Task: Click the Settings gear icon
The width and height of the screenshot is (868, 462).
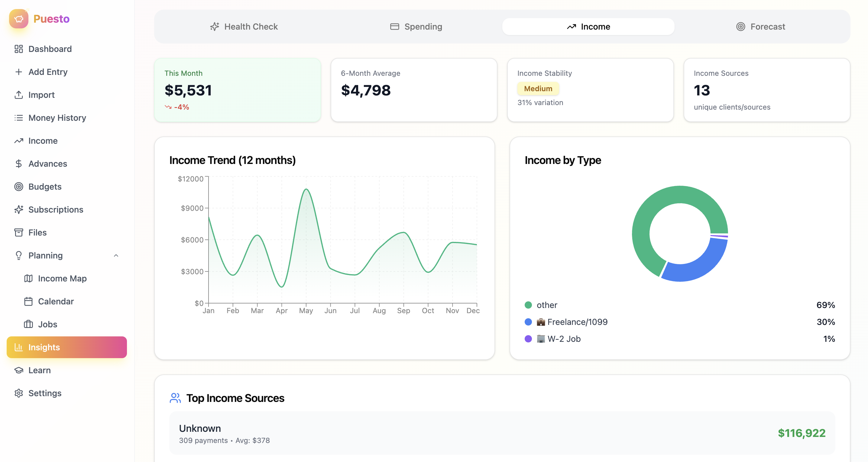Action: (18, 393)
